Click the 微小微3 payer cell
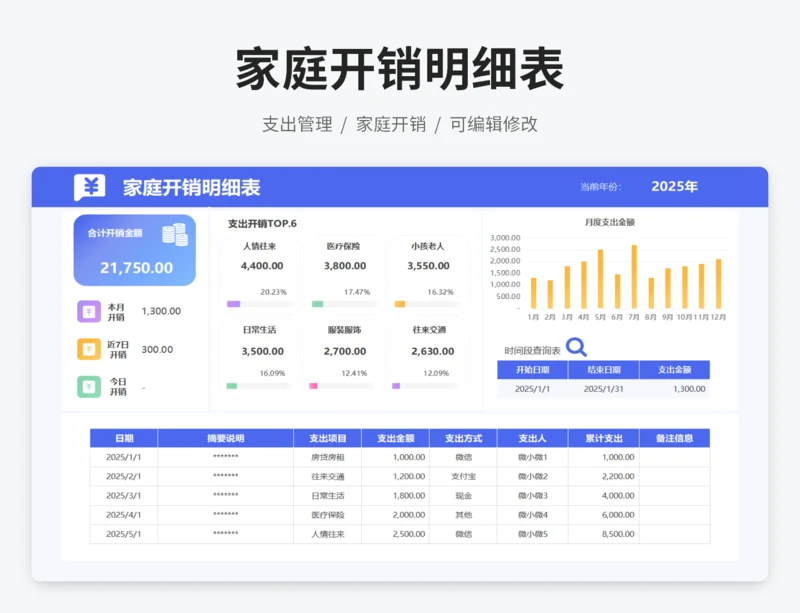800x613 pixels. click(x=533, y=496)
